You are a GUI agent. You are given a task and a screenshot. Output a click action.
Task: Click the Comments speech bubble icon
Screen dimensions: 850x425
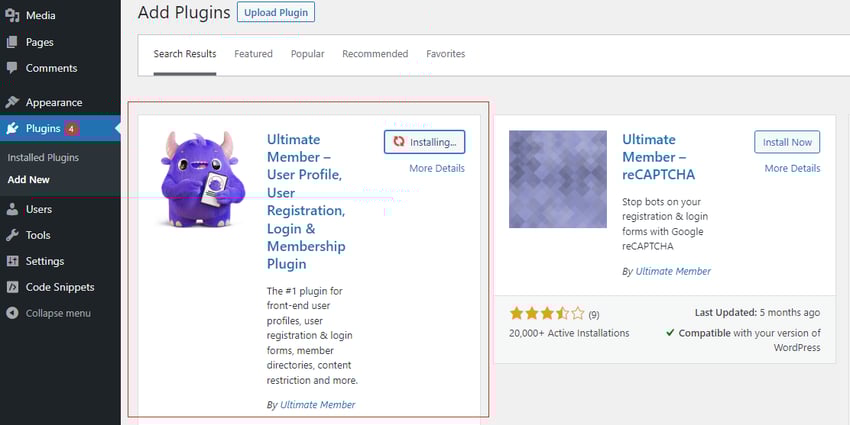pos(12,68)
